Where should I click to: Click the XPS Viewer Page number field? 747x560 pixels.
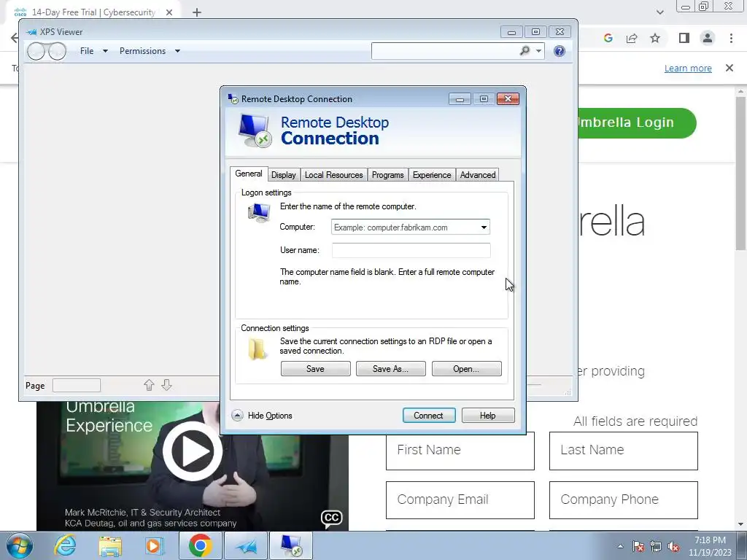(x=76, y=385)
